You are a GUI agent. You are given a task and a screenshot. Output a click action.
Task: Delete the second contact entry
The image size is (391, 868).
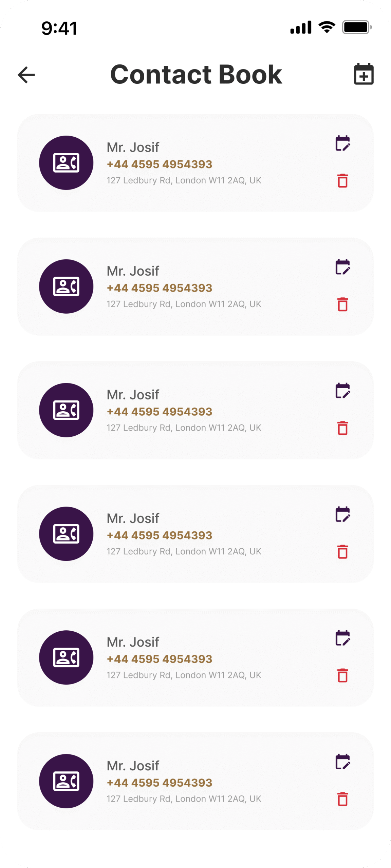click(x=342, y=304)
